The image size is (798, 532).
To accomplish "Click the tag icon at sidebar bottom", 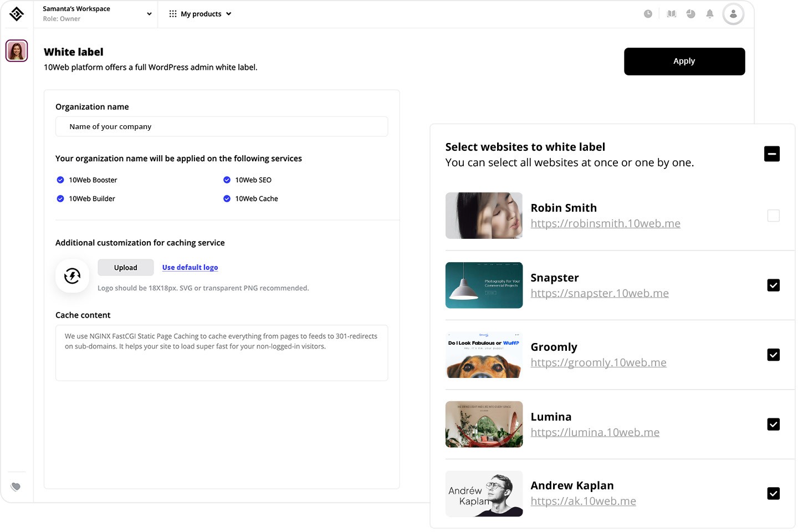I will coord(16,486).
